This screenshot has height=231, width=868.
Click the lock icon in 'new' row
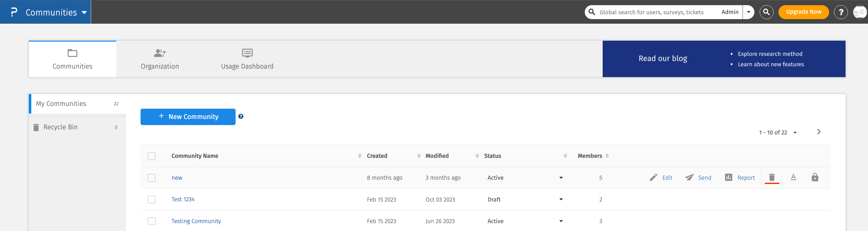[x=815, y=178]
